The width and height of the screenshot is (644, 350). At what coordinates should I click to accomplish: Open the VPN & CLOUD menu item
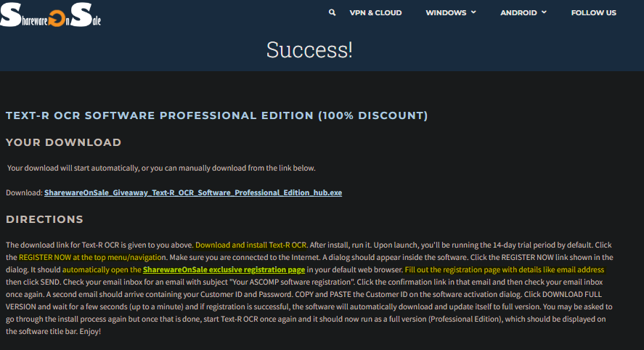[x=375, y=13]
